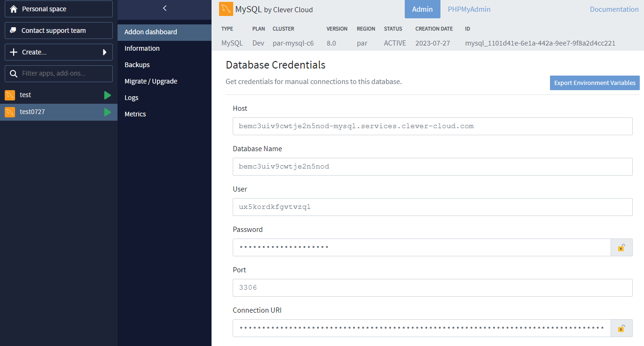Switch to the Admin tab

[422, 9]
